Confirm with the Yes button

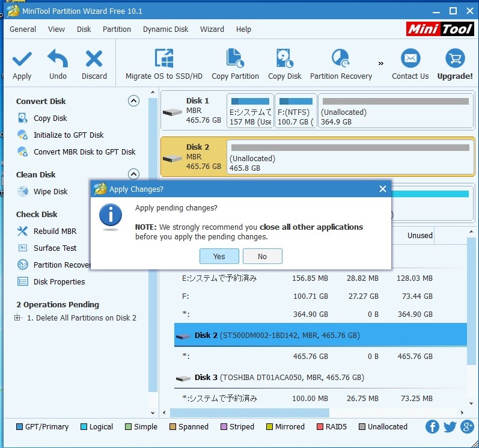pos(219,256)
